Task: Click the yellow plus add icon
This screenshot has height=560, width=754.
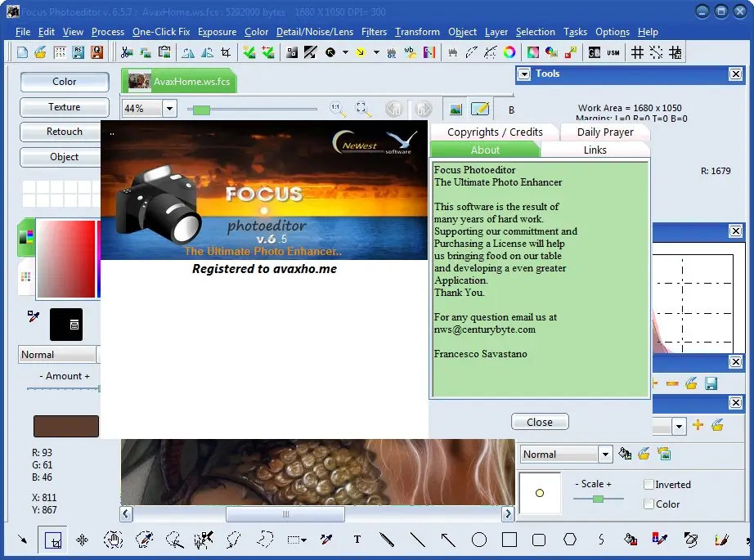Action: pos(698,424)
